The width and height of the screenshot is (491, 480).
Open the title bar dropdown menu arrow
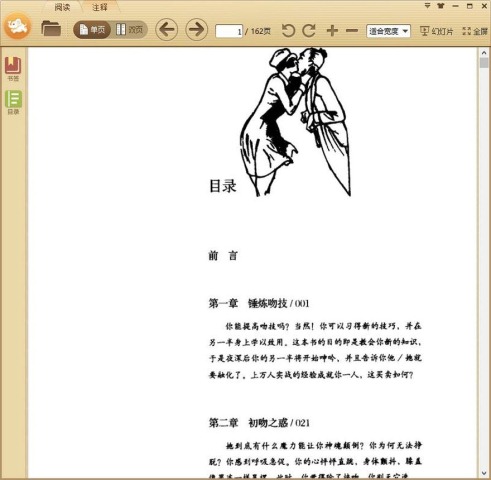pos(427,6)
